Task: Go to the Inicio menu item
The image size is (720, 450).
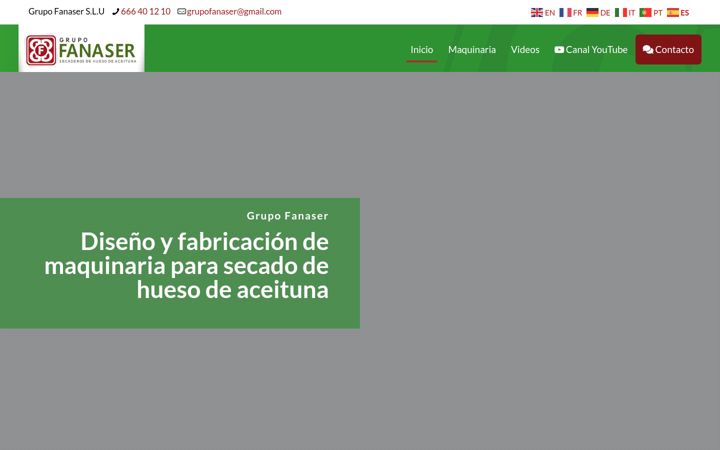Action: 422,50
